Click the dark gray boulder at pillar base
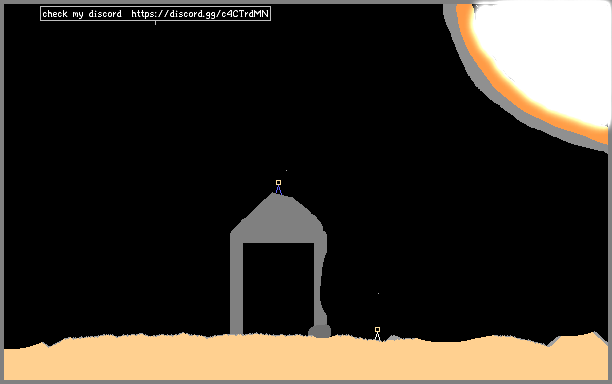 point(320,331)
